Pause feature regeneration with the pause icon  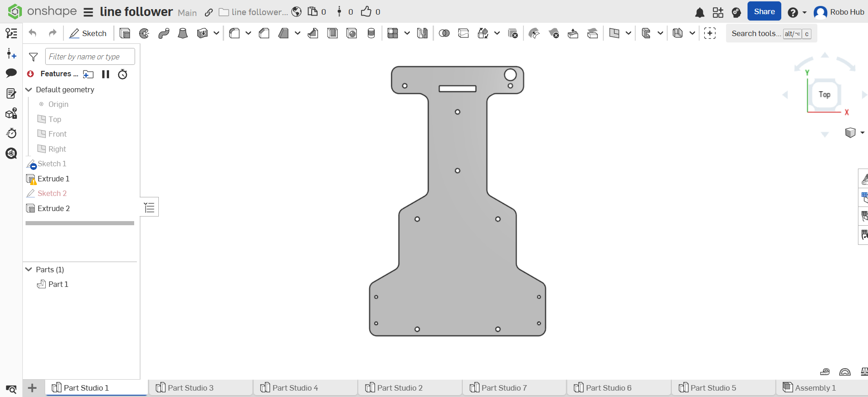coord(105,74)
